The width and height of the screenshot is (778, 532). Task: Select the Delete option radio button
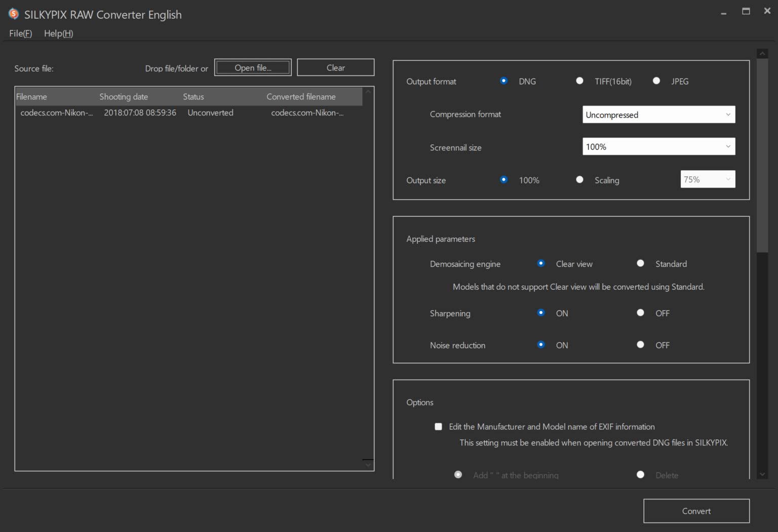640,475
